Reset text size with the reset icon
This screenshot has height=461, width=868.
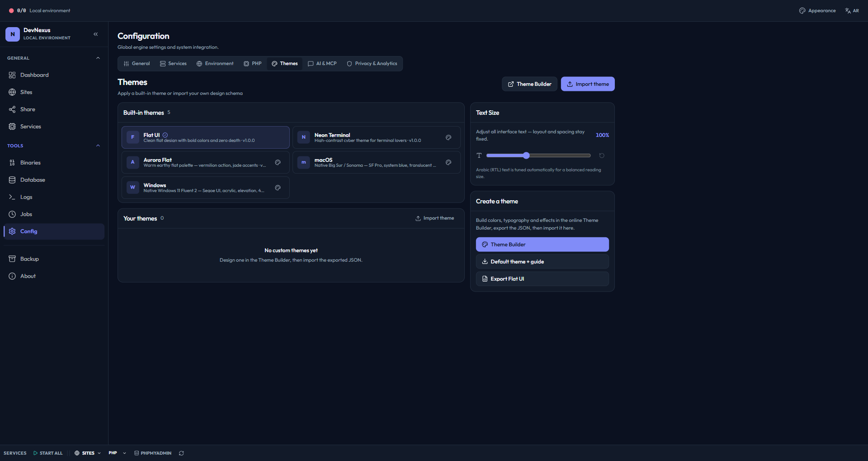pos(602,155)
